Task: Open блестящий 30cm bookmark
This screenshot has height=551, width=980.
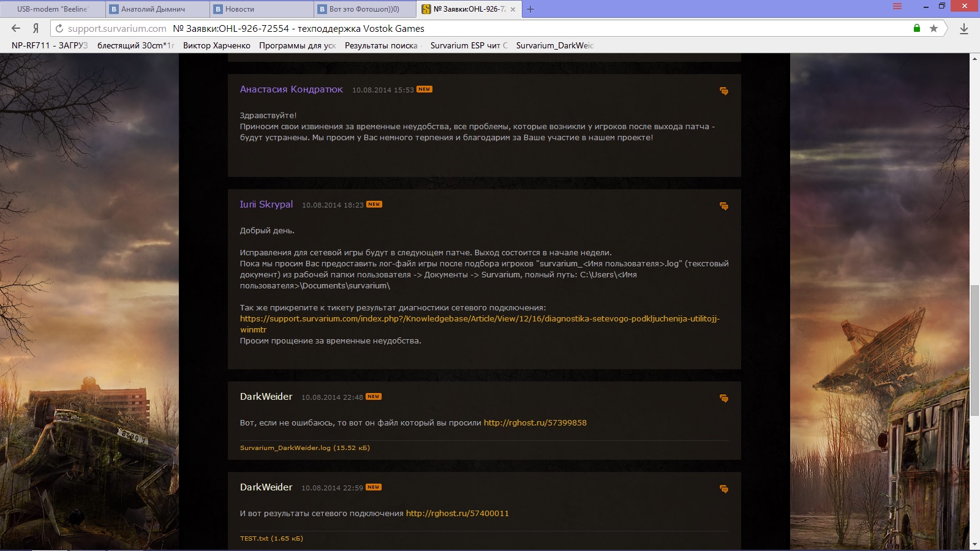Action: 136,45
